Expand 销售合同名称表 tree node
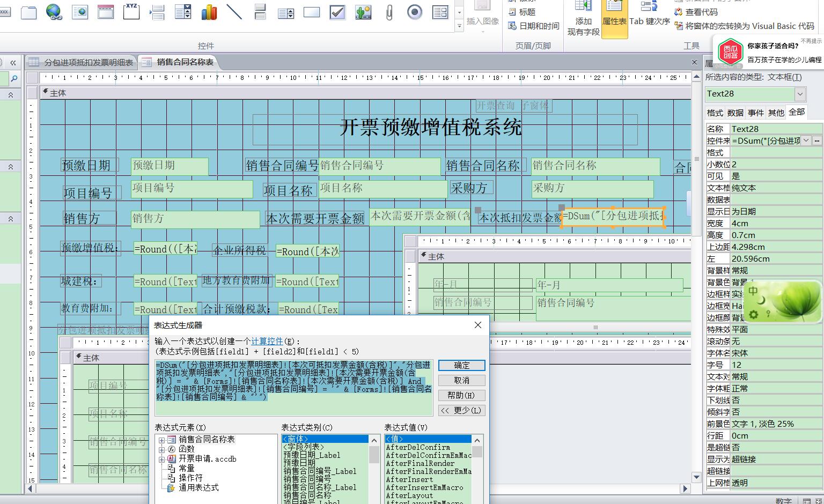Screen dimensions: 824x504 coord(161,440)
